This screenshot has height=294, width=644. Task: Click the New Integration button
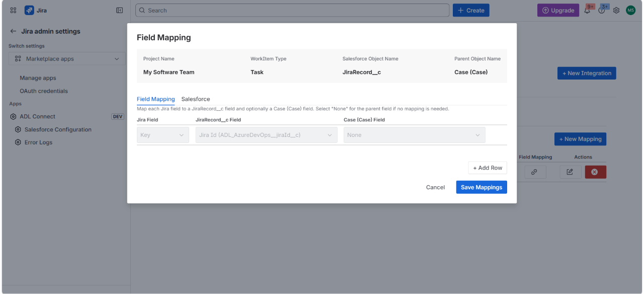[587, 73]
